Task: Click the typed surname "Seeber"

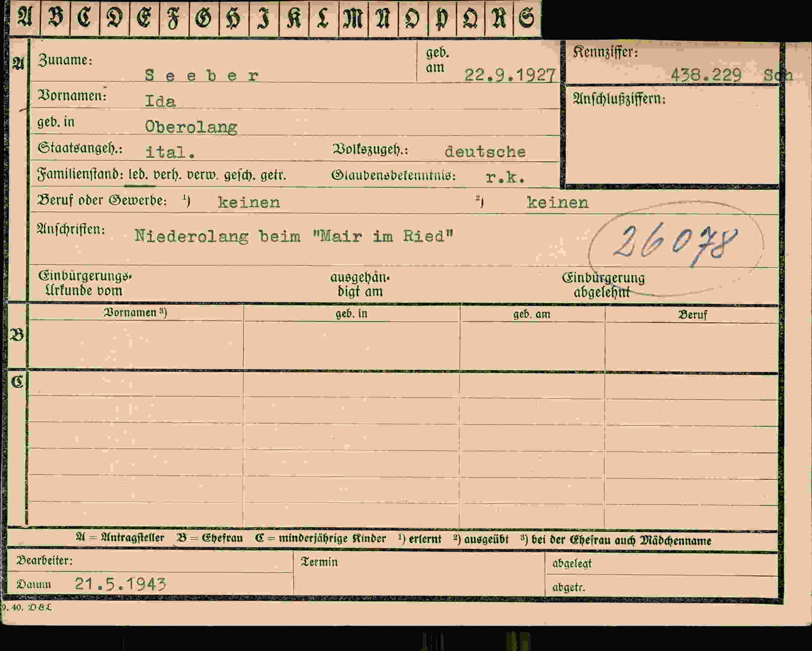Action: (202, 76)
